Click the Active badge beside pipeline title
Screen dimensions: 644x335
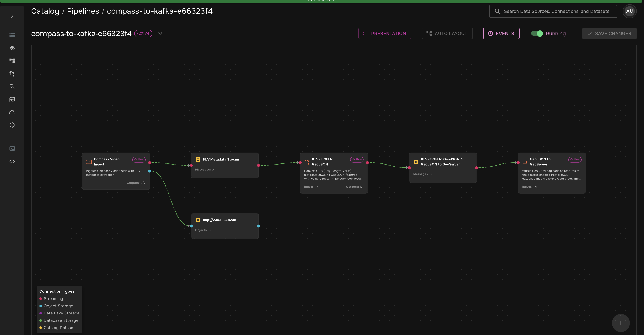point(143,34)
